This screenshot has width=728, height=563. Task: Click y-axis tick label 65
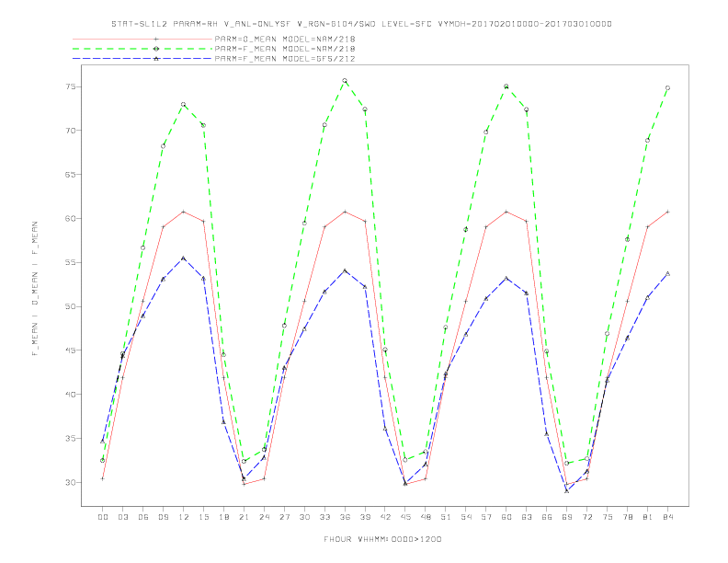[x=71, y=175]
